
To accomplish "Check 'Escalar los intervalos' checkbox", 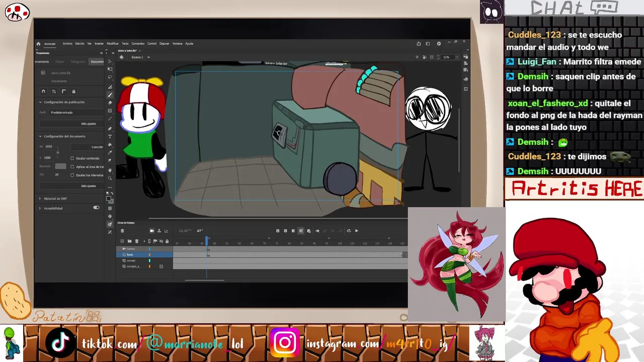I will coord(72,175).
